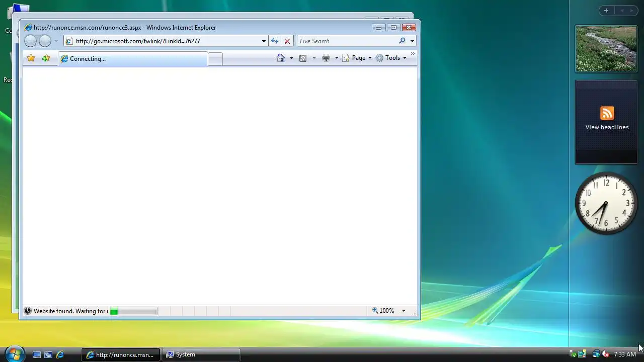Click the Refresh page button

pyautogui.click(x=275, y=41)
